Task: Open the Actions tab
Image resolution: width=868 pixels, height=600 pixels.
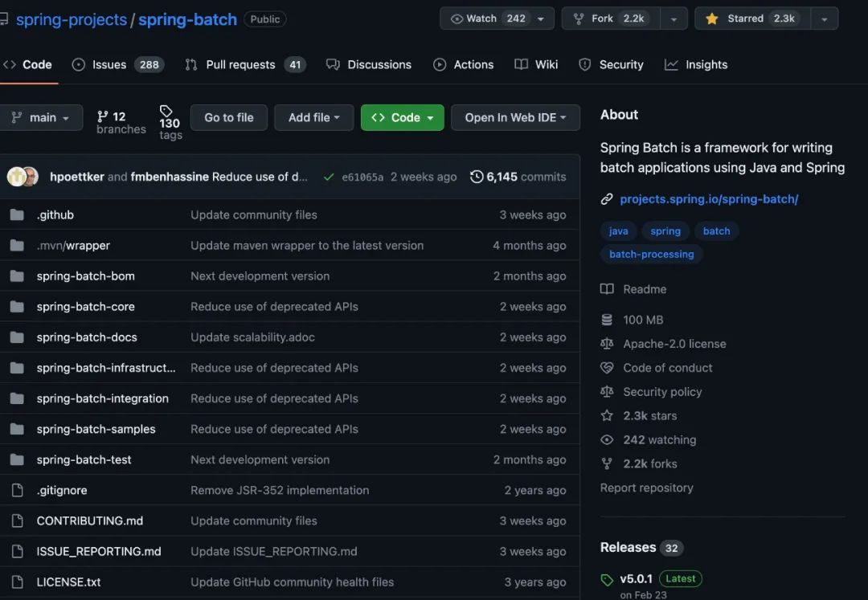Action: pos(464,65)
